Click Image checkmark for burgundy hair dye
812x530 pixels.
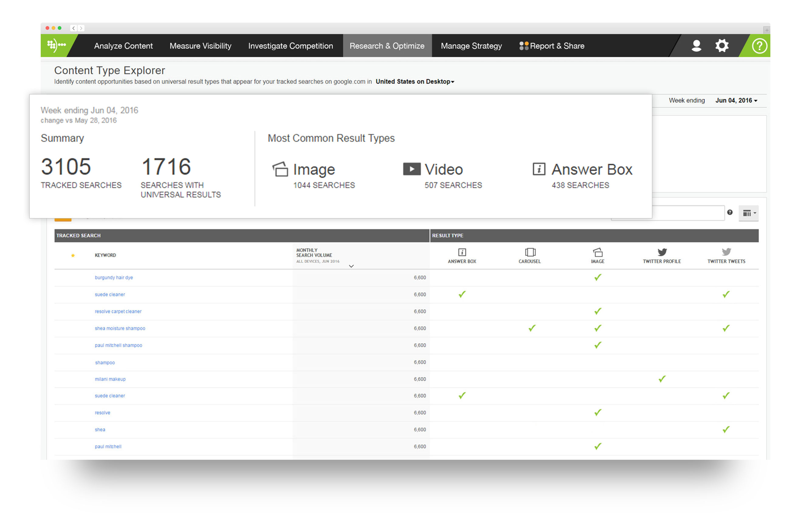click(x=598, y=277)
